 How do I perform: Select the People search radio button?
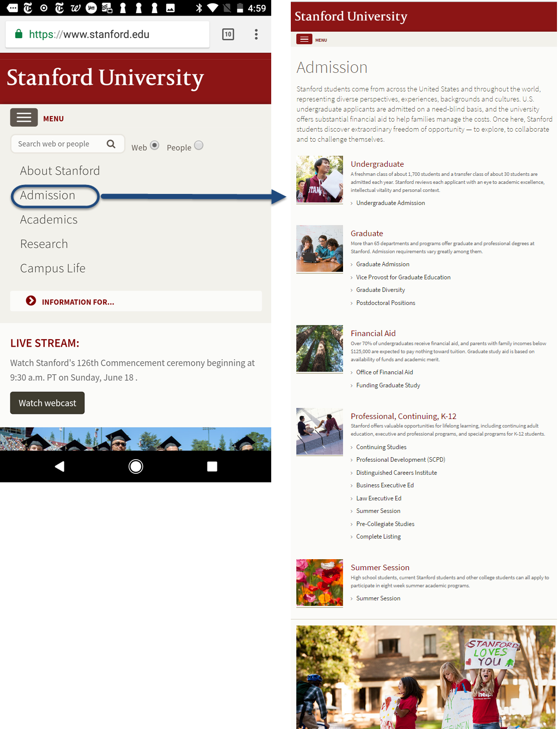point(199,145)
